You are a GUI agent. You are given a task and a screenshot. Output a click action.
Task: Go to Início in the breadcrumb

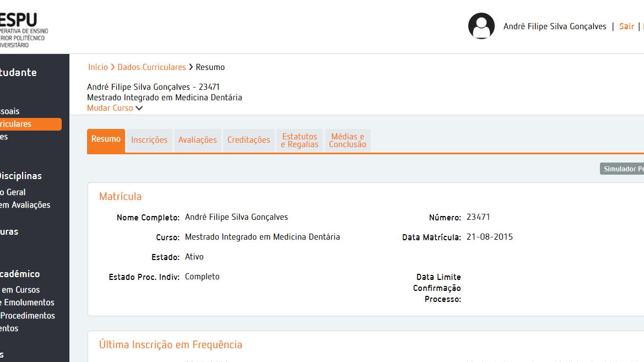pyautogui.click(x=98, y=67)
